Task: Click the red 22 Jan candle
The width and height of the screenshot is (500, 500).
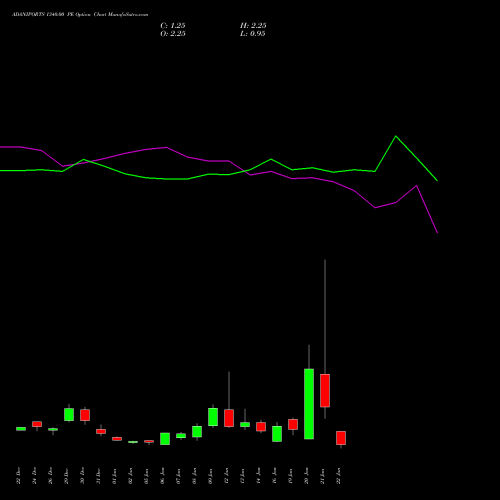Action: 341,438
